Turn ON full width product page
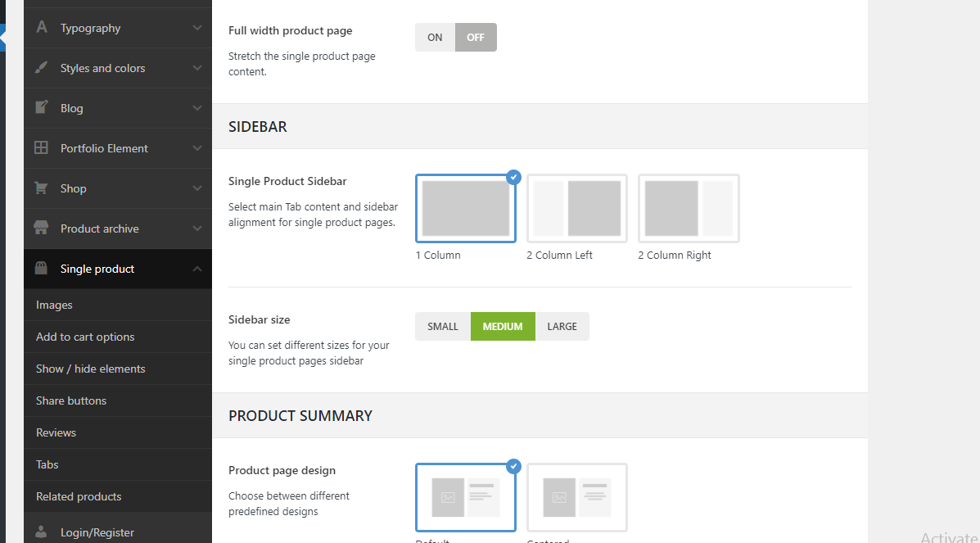Viewport: 980px width, 543px height. coord(435,38)
